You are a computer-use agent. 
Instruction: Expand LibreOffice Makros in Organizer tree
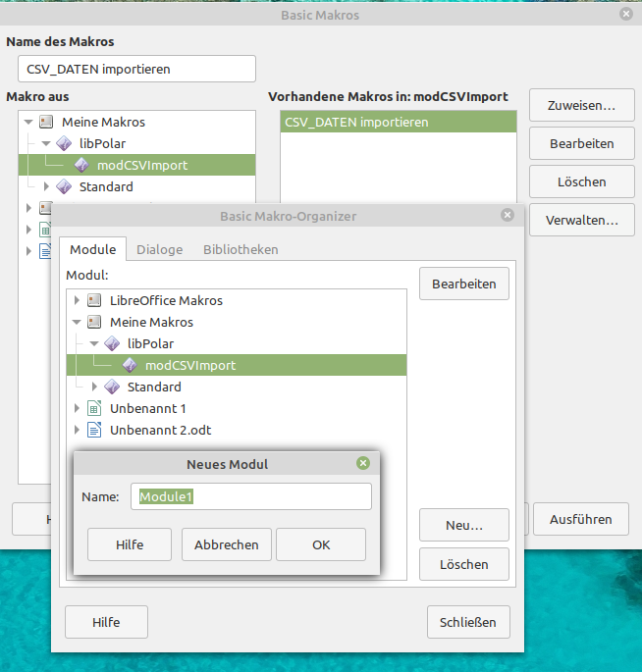pyautogui.click(x=77, y=300)
